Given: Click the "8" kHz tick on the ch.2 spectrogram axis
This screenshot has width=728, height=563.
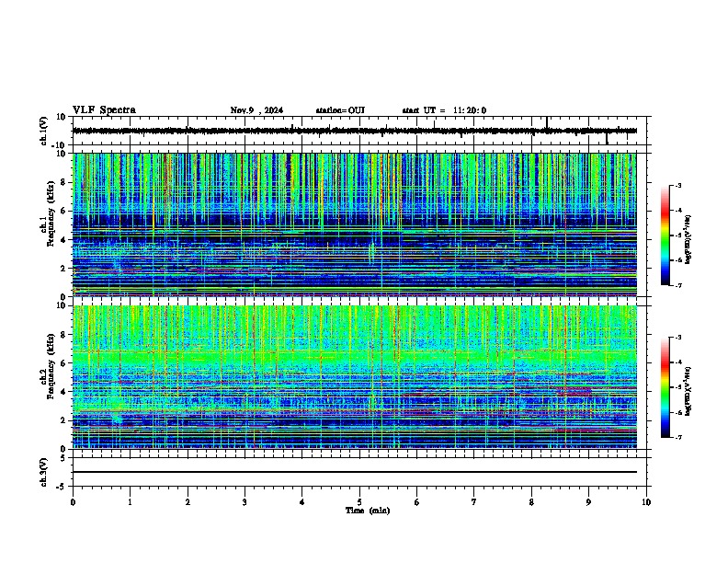Looking at the screenshot, I should click(x=64, y=335).
